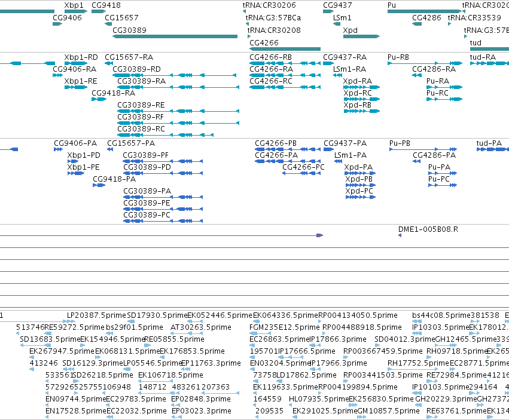Viewport: 509px width, 420px height.
Task: Click the CG30389-PF protein
Action: (163, 161)
